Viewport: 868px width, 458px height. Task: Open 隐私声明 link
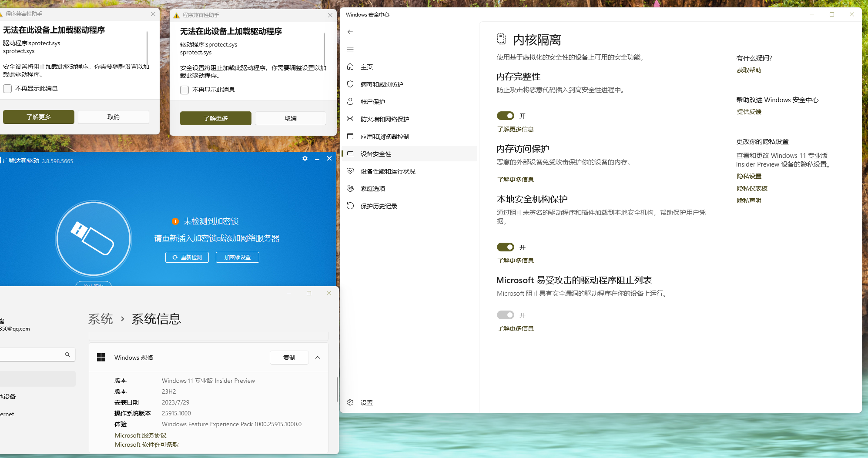(x=749, y=201)
